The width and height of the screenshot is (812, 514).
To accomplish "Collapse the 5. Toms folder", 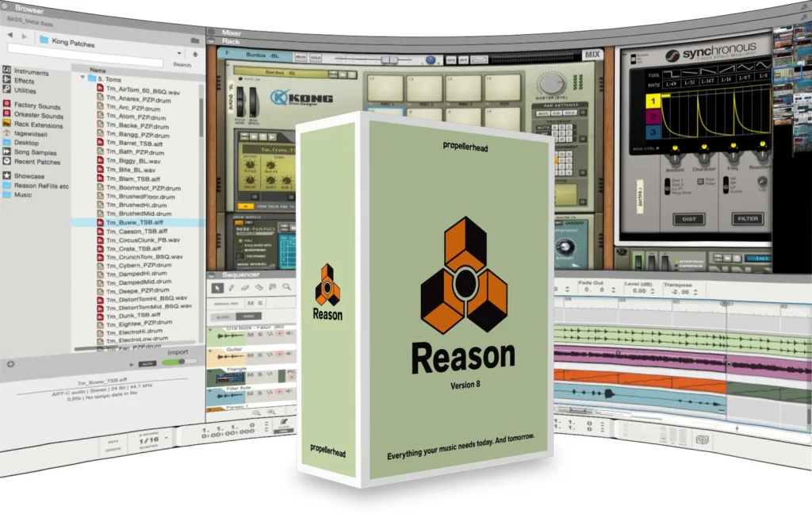I will tap(81, 79).
